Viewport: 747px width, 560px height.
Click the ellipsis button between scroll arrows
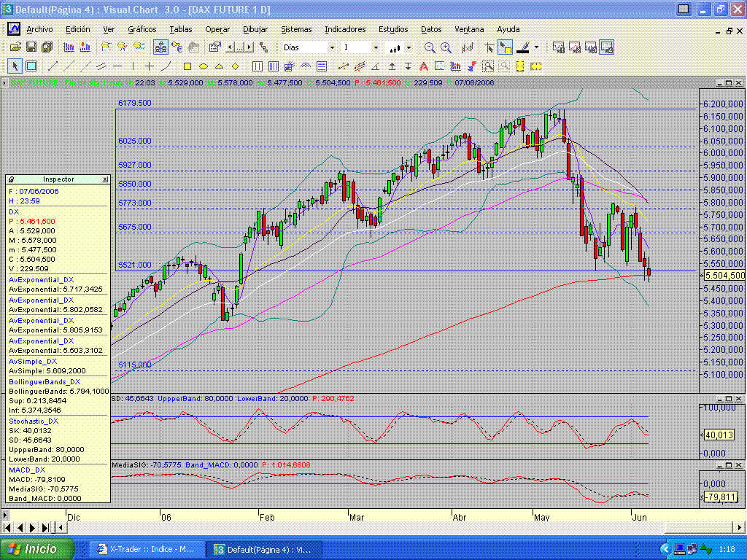(x=239, y=47)
